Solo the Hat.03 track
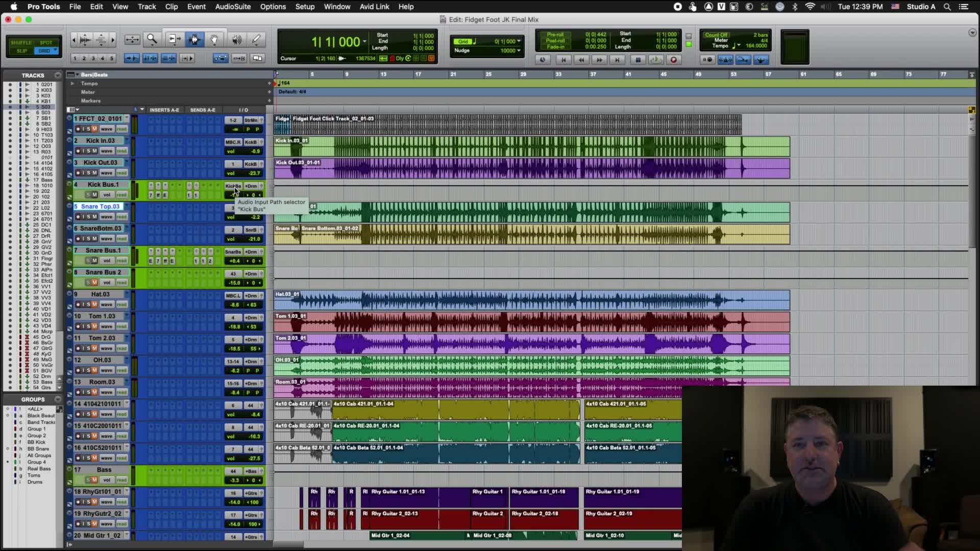This screenshot has height=551, width=980. pyautogui.click(x=88, y=305)
